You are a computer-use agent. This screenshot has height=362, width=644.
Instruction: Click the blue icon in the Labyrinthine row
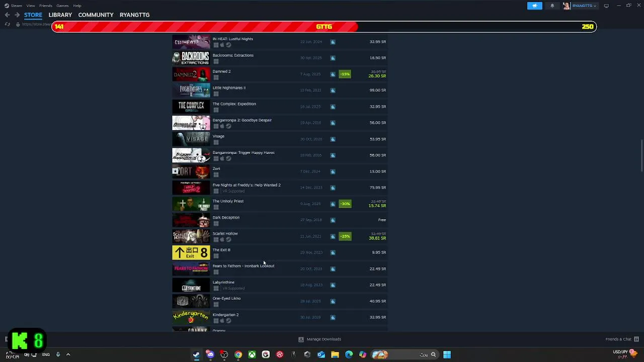pos(333,285)
